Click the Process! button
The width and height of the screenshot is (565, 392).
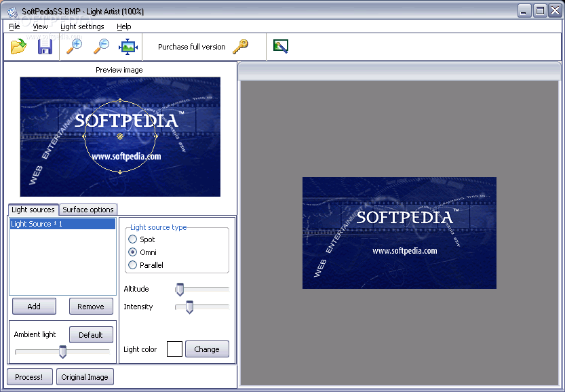[x=30, y=377]
